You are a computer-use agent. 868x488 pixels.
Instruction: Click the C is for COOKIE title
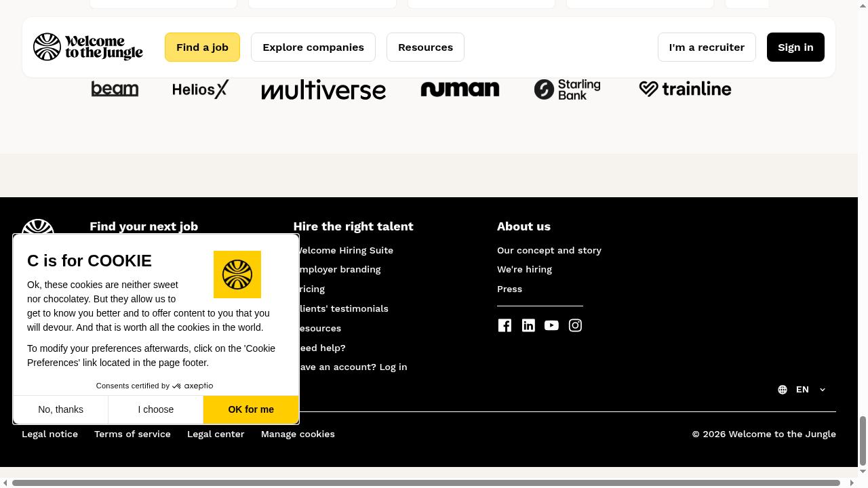90,261
